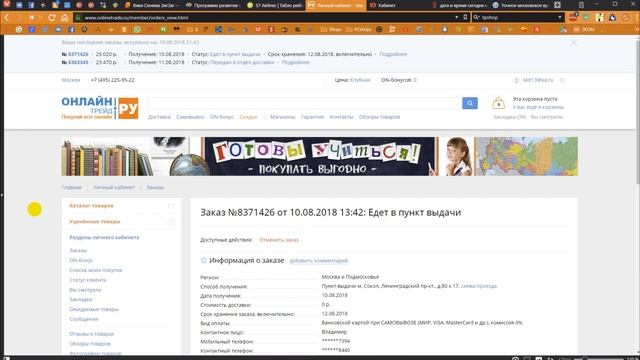Open the new tab plus icon
Screen dimensions: 640x360
[557, 5]
